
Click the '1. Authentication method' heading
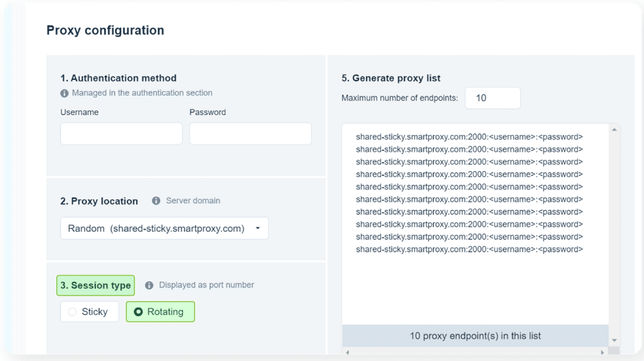click(x=118, y=78)
